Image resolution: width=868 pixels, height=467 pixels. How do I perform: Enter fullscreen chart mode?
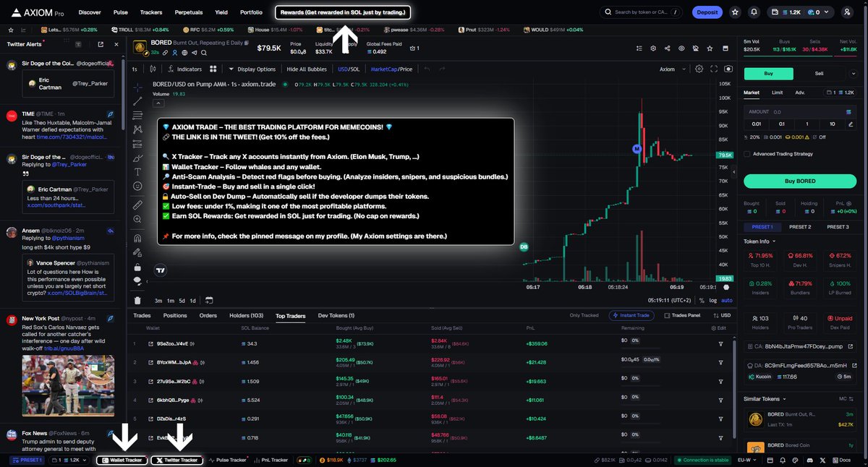[714, 69]
